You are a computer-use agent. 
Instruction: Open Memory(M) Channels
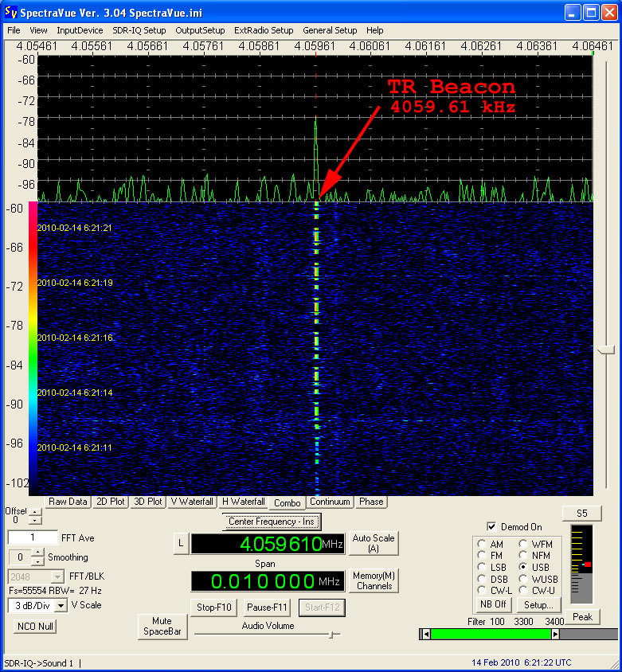tap(374, 580)
